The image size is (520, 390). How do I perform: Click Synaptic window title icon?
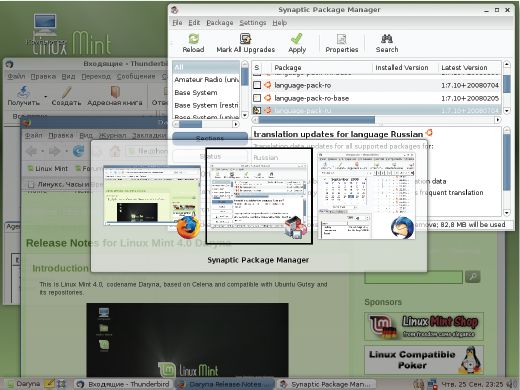[x=175, y=10]
